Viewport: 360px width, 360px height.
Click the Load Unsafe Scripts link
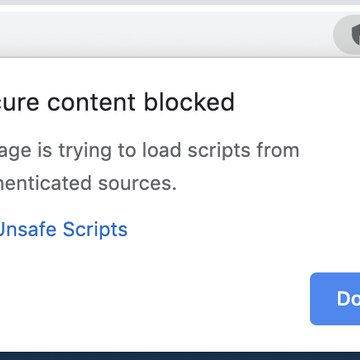[x=63, y=229]
